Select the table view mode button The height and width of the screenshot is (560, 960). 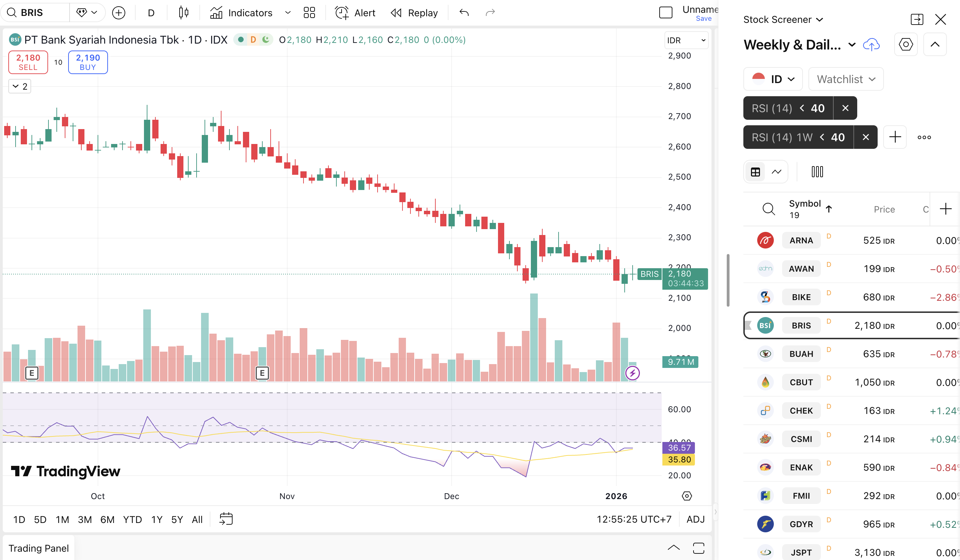click(755, 172)
